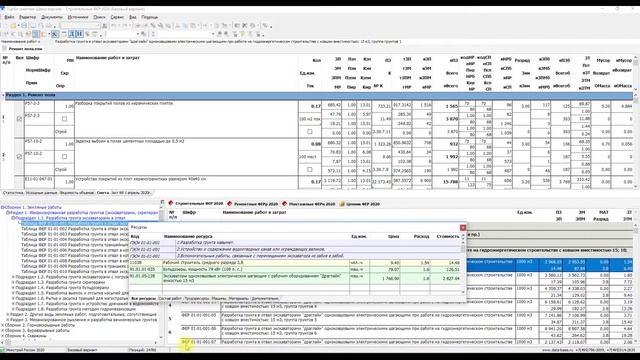The image size is (640, 360).
Task: Click the Цена column header in Ресурсы
Action: [393, 236]
